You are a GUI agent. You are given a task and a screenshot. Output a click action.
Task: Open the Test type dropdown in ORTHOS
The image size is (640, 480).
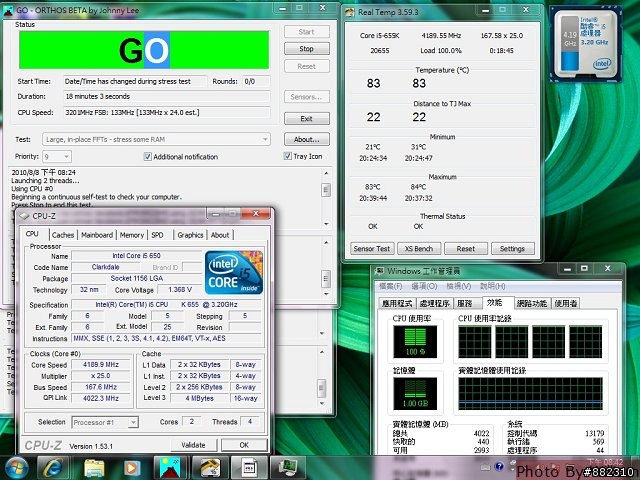pos(156,139)
